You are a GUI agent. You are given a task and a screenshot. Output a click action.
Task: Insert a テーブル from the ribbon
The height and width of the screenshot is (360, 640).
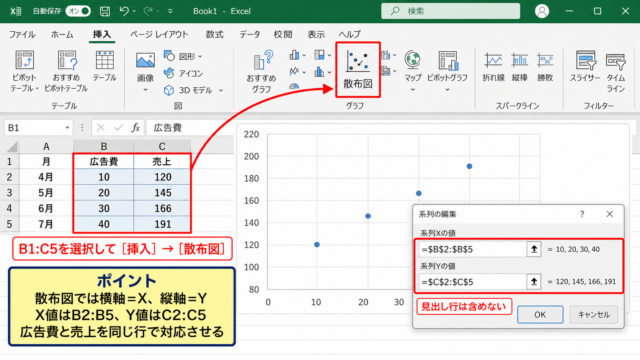[104, 66]
